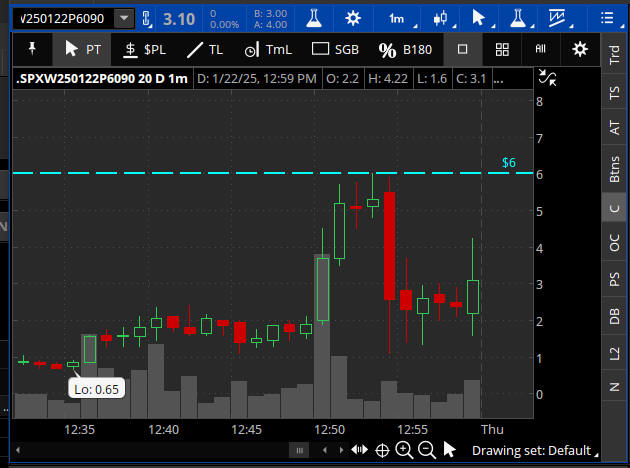Screen dimensions: 630x468
Task: Toggle single chart layout square button
Action: coord(462,49)
